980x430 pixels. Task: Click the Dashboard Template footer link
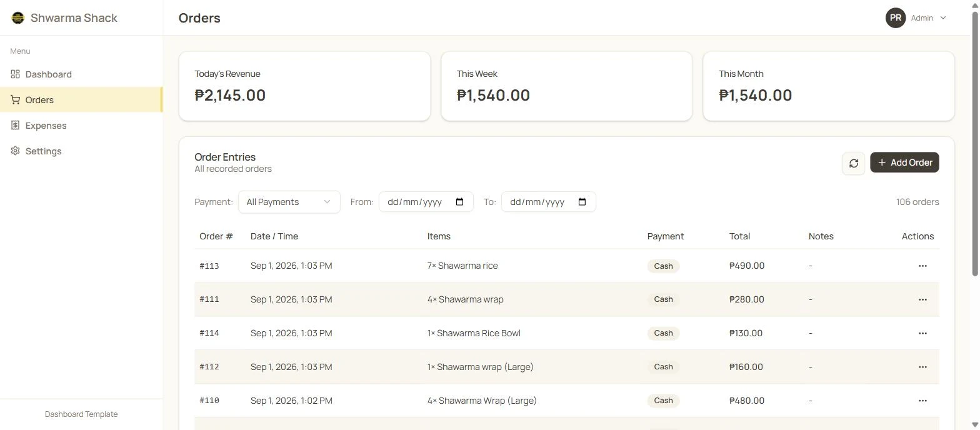tap(81, 414)
